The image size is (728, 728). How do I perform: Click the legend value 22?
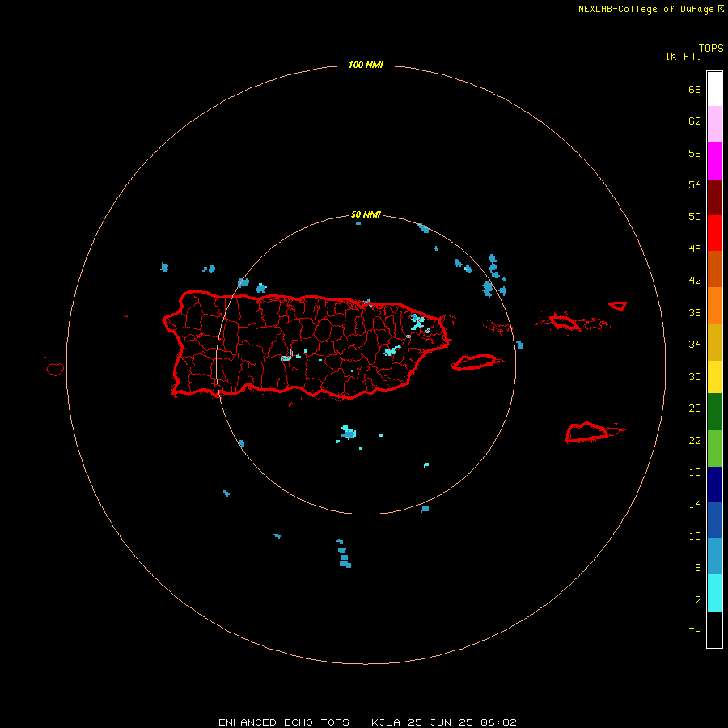point(695,440)
